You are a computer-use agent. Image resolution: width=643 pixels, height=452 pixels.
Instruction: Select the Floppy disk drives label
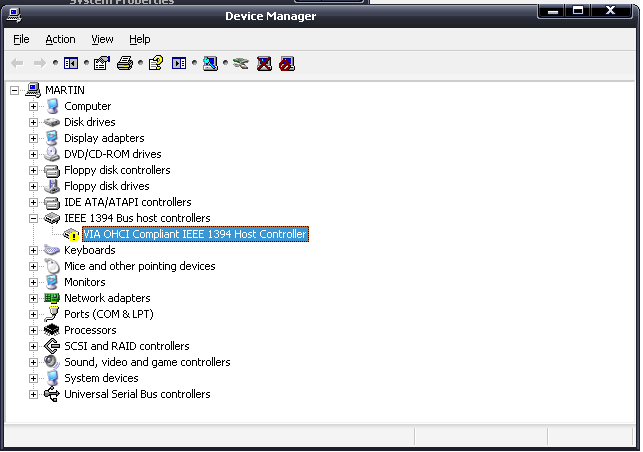(107, 186)
